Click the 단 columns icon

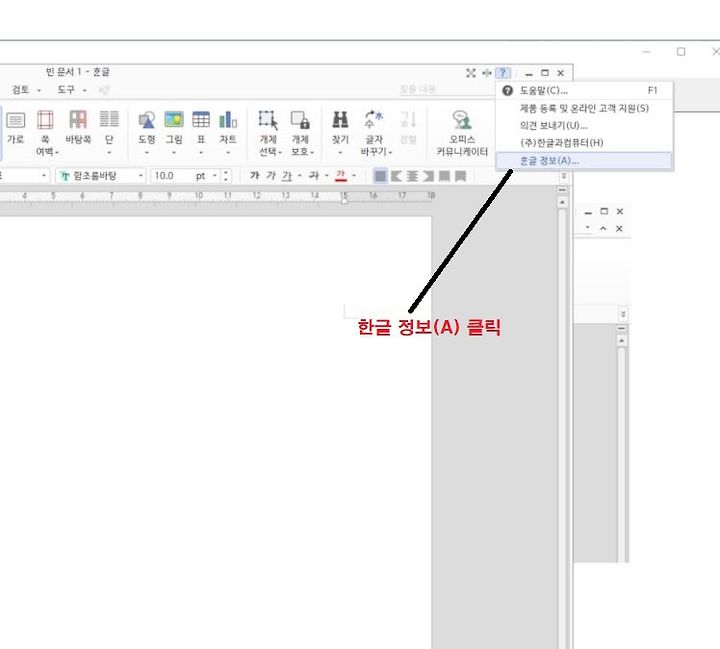click(109, 119)
